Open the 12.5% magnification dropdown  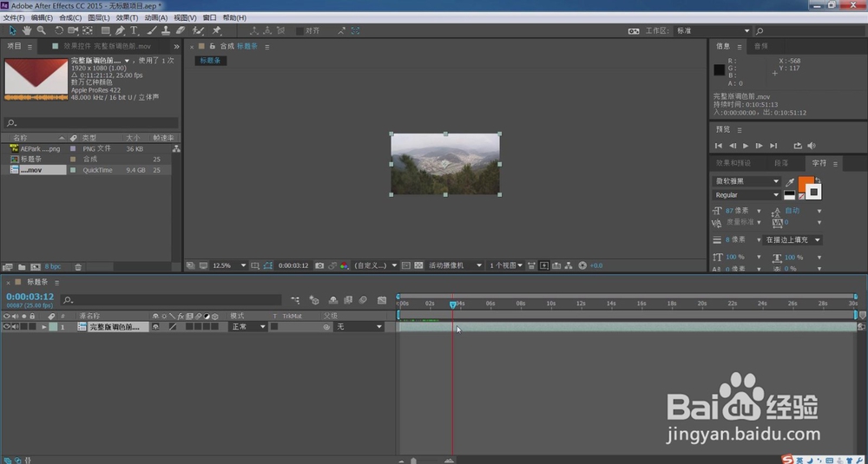(x=228, y=265)
